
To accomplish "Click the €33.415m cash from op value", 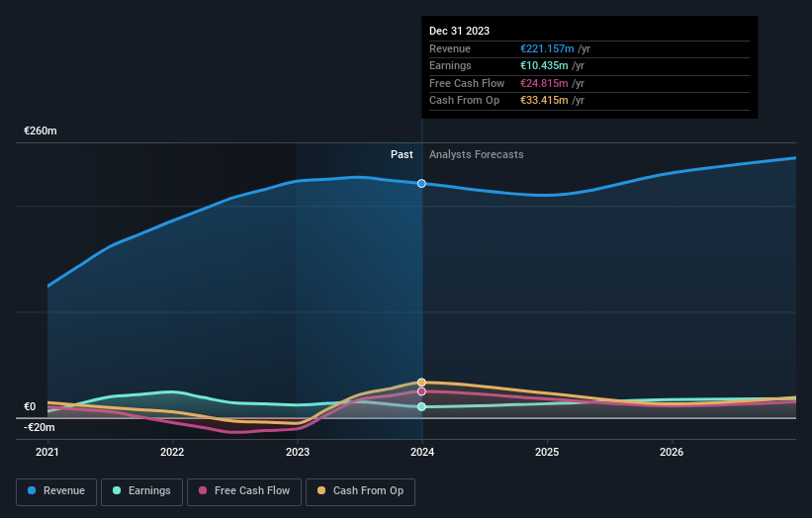I will point(544,101).
